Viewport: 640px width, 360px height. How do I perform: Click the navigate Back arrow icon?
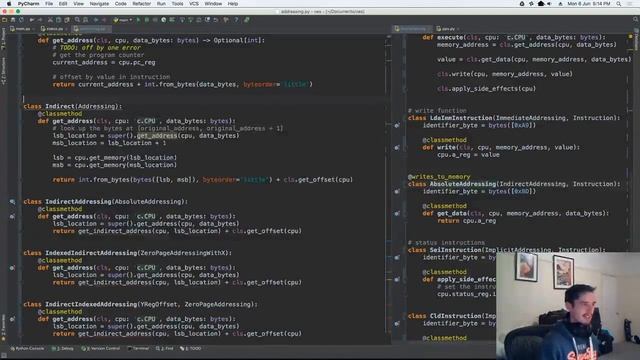point(96,20)
